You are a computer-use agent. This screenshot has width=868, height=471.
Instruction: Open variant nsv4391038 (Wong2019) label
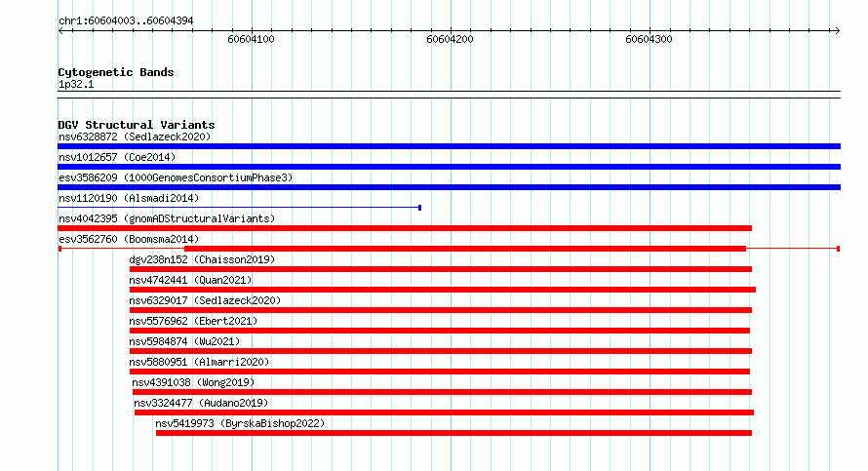[x=193, y=382]
